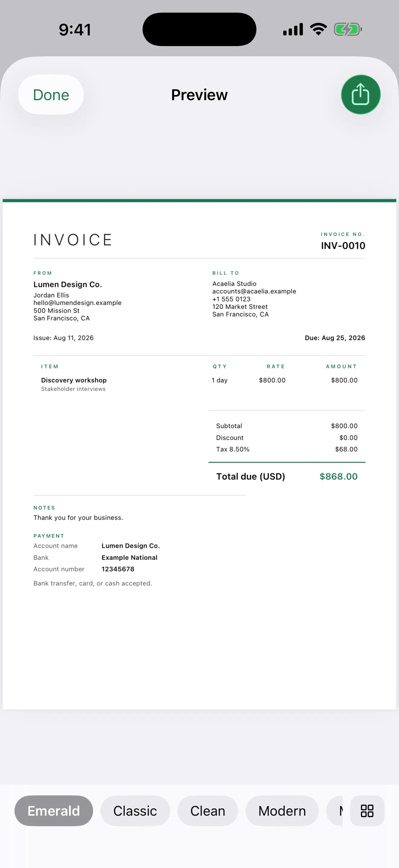Tap the invoice number INV-0010

click(x=343, y=246)
